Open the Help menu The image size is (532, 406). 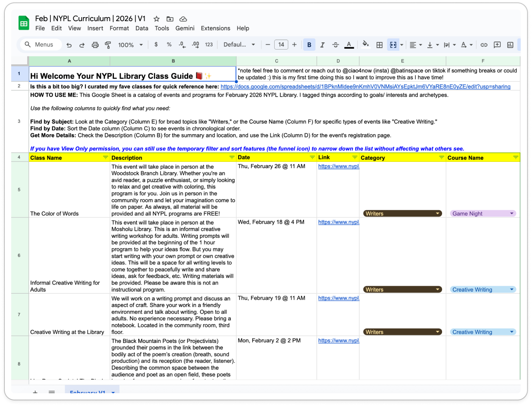point(243,28)
